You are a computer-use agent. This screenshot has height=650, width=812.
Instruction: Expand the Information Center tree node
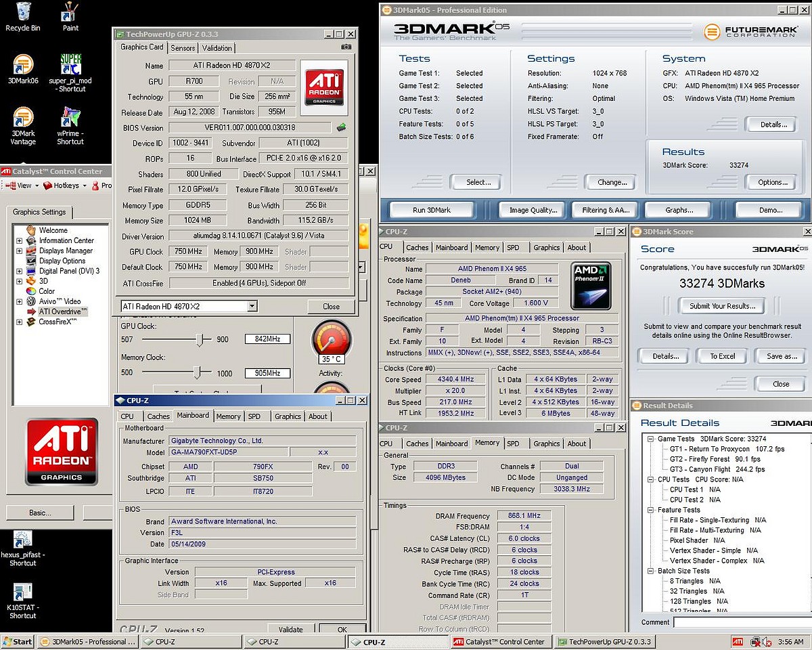(20, 240)
